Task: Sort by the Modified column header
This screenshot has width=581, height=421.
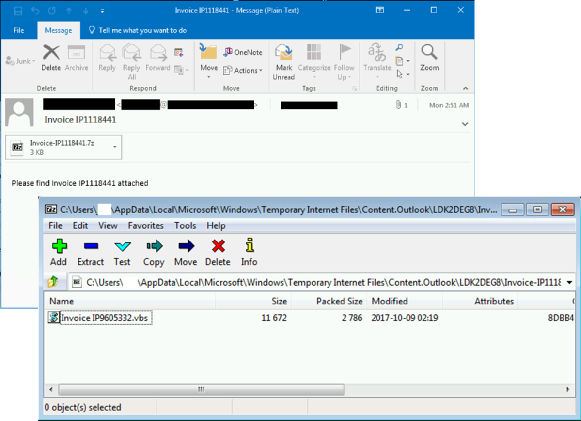Action: [405, 301]
